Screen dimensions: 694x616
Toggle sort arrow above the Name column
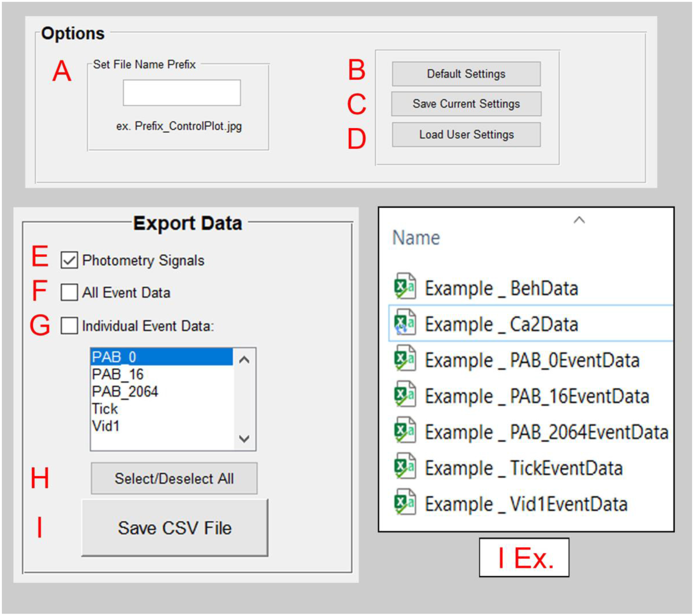point(579,220)
